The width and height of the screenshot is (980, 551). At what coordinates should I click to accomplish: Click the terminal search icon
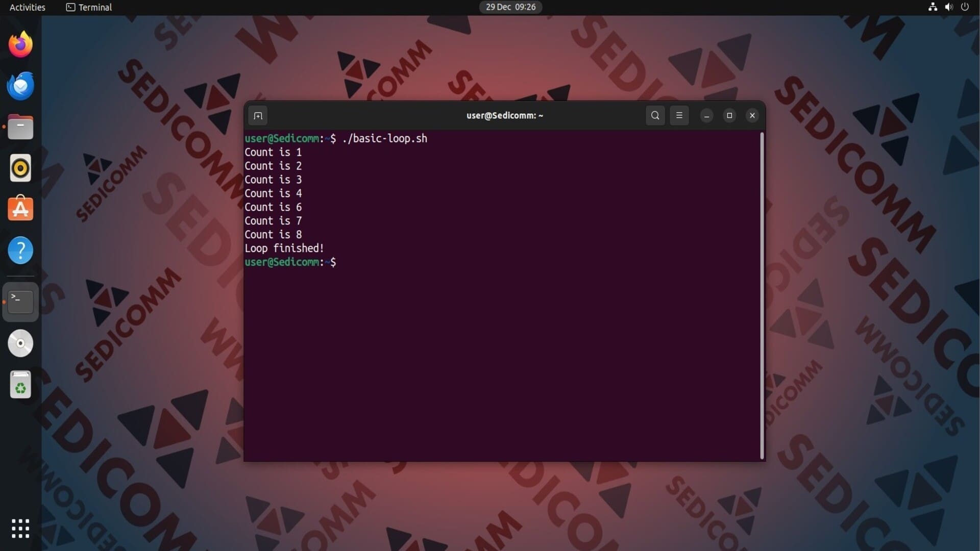click(655, 115)
